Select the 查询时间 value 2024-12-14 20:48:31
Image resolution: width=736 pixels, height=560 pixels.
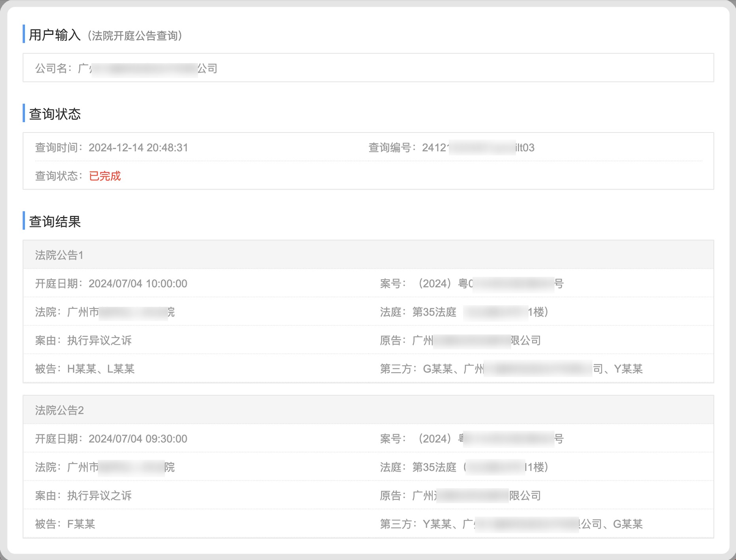138,148
